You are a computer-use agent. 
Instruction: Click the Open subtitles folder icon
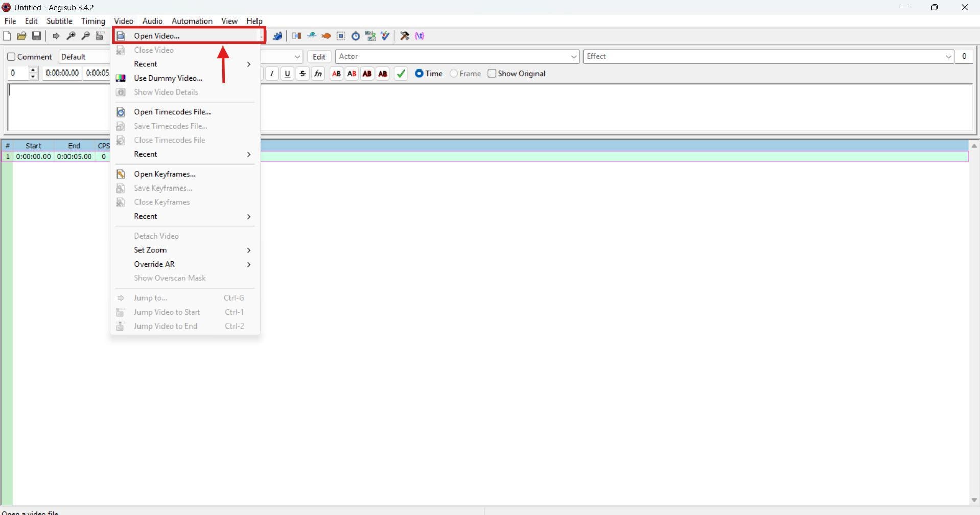tap(21, 36)
